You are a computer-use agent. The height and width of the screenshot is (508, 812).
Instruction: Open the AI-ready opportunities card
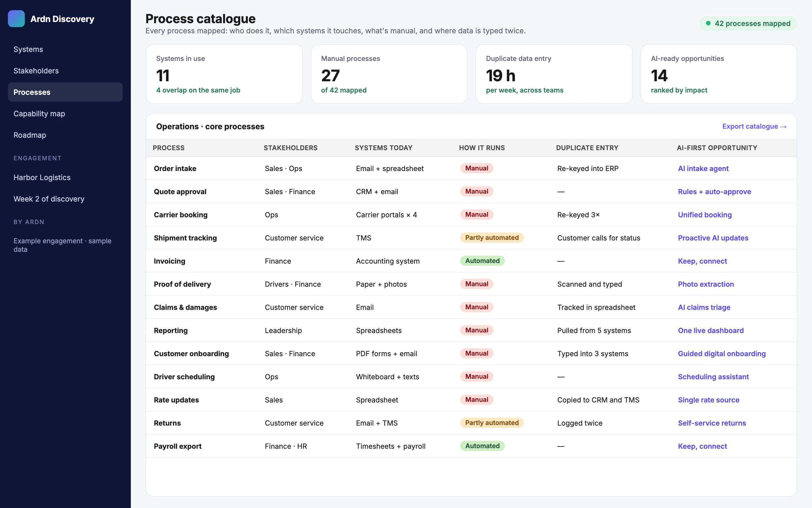point(719,74)
